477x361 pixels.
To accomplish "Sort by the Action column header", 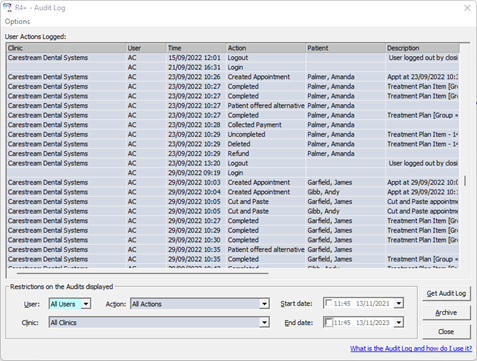I will pos(266,48).
